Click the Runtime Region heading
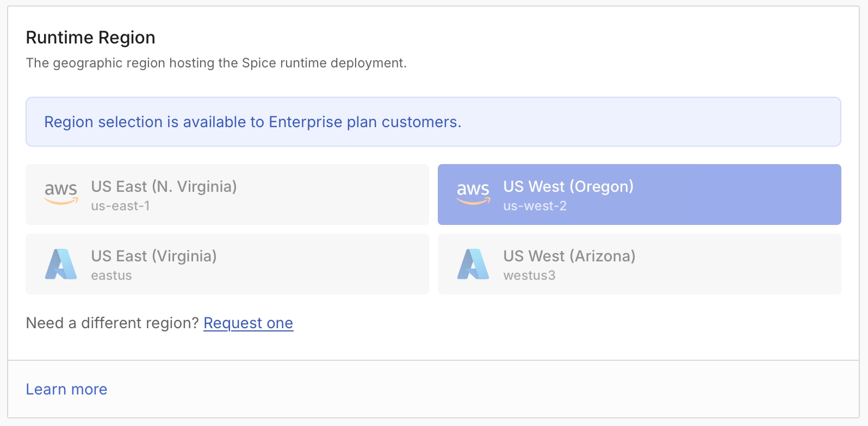Image resolution: width=868 pixels, height=426 pixels. coord(90,37)
